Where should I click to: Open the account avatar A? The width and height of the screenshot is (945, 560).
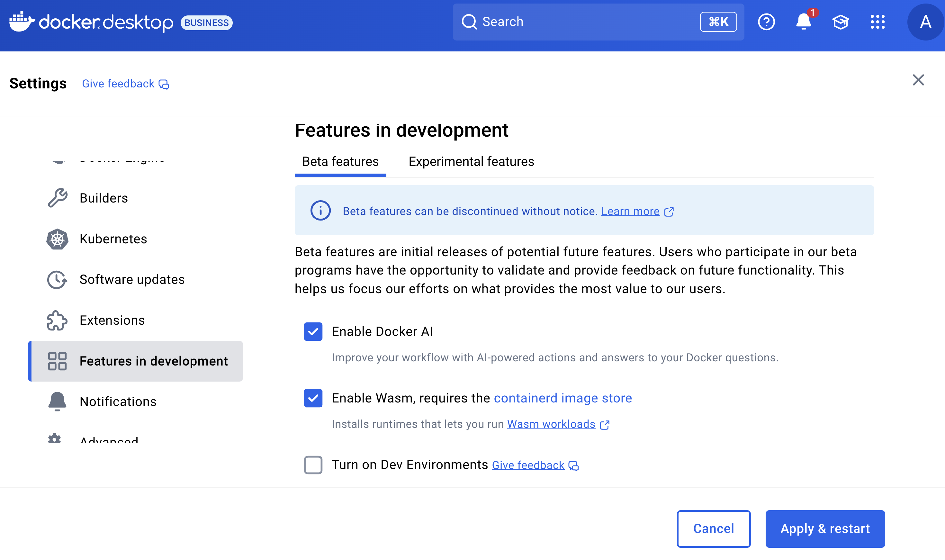[925, 22]
